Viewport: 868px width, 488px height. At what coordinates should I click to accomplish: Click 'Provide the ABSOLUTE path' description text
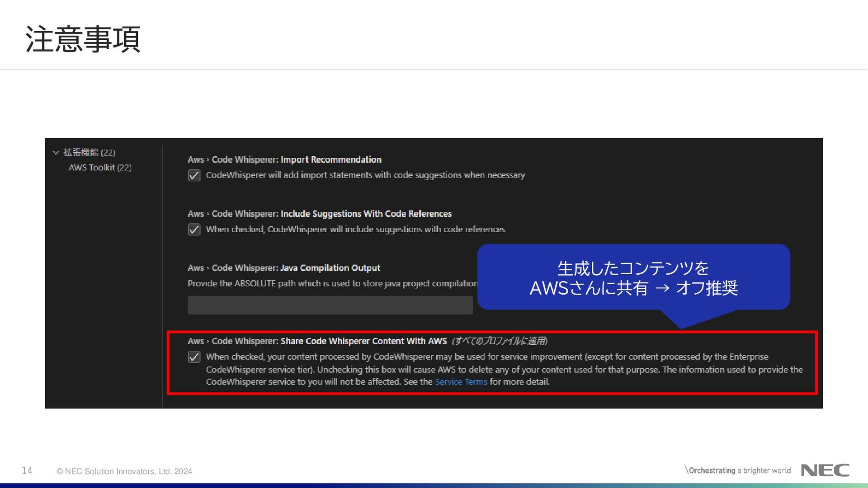pyautogui.click(x=332, y=283)
